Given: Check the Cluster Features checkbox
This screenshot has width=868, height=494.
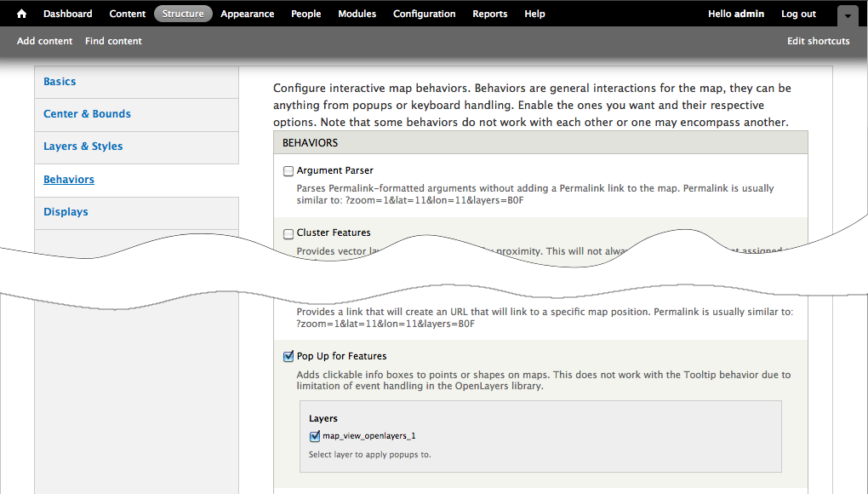Looking at the screenshot, I should tap(288, 233).
